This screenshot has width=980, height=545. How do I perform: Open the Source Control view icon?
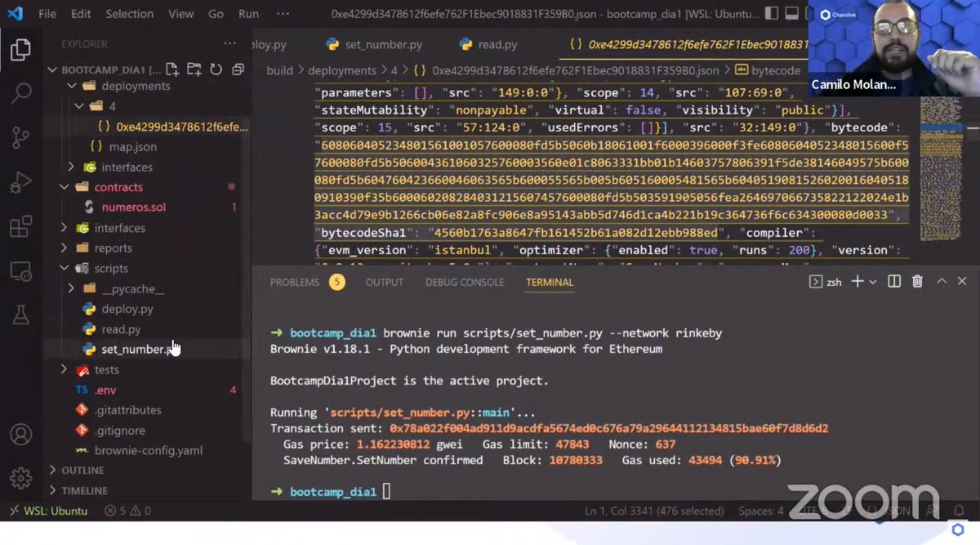click(x=20, y=137)
